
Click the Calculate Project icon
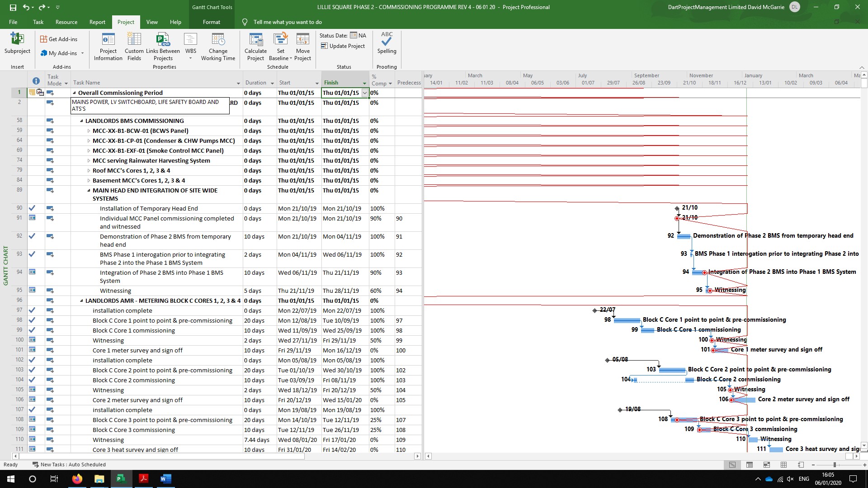coord(255,40)
